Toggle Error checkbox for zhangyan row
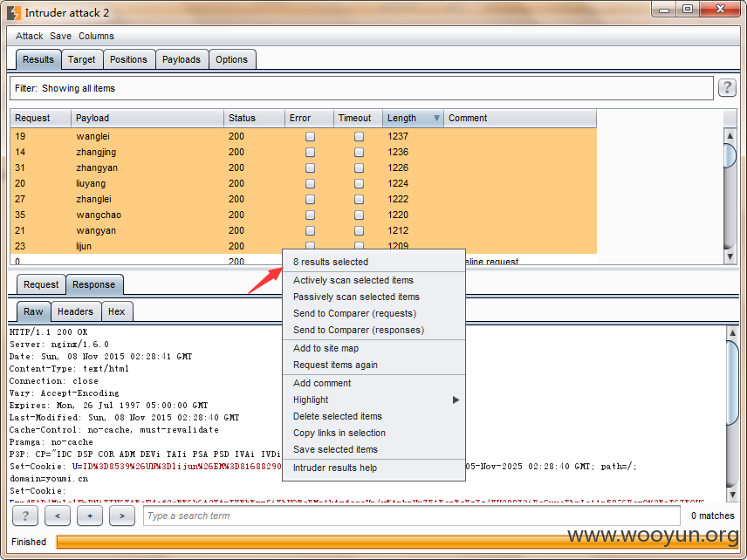 pyautogui.click(x=310, y=168)
